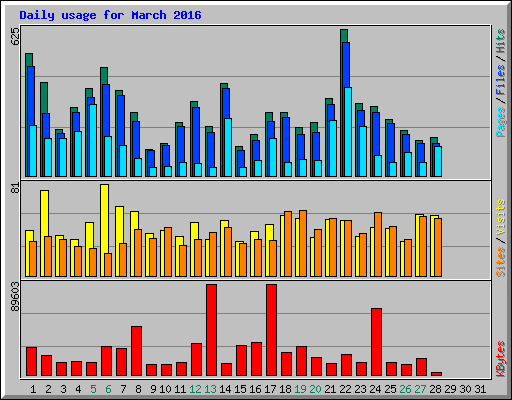Click the 'Pages' legend label
Viewport: 512px width, 400px height.
(500, 122)
